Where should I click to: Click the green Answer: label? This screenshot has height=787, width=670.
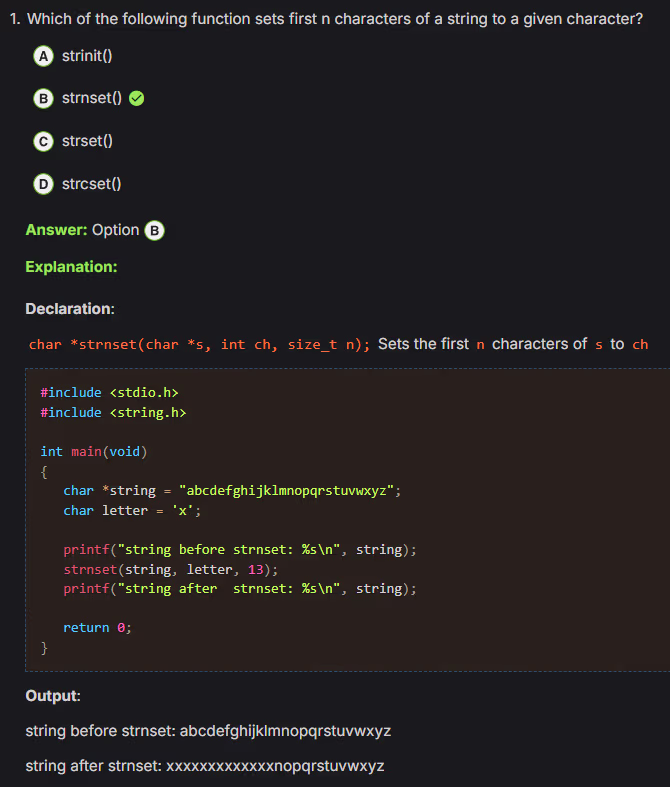57,230
